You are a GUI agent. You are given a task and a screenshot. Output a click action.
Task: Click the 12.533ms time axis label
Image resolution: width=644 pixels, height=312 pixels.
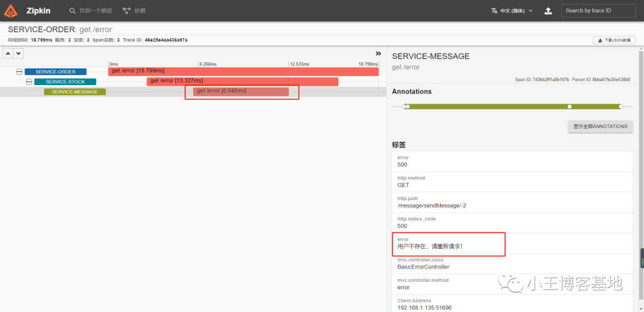click(299, 64)
